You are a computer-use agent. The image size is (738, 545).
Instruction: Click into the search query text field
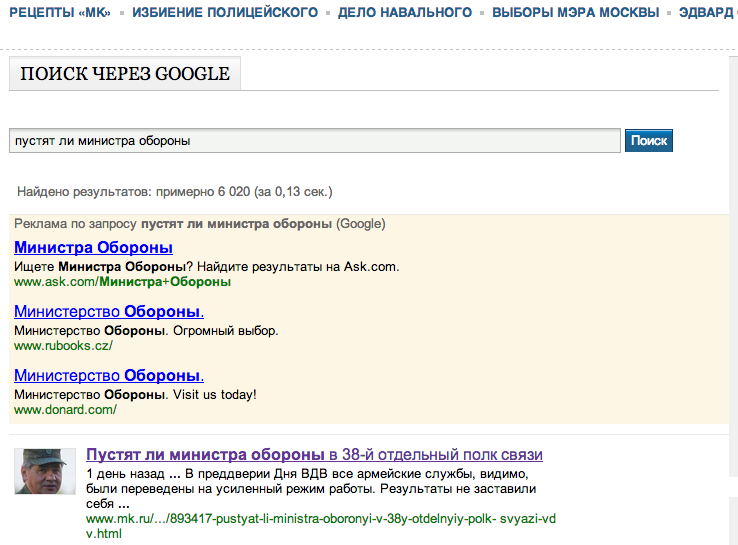click(314, 141)
